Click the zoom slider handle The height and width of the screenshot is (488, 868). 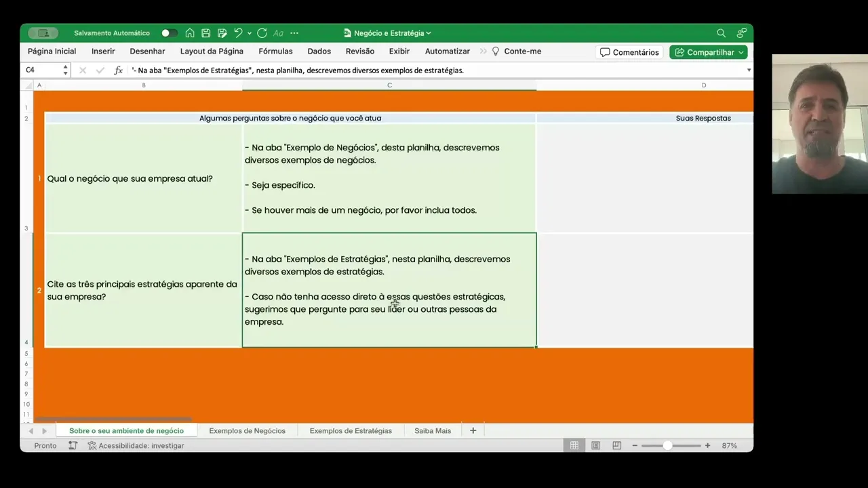click(667, 445)
